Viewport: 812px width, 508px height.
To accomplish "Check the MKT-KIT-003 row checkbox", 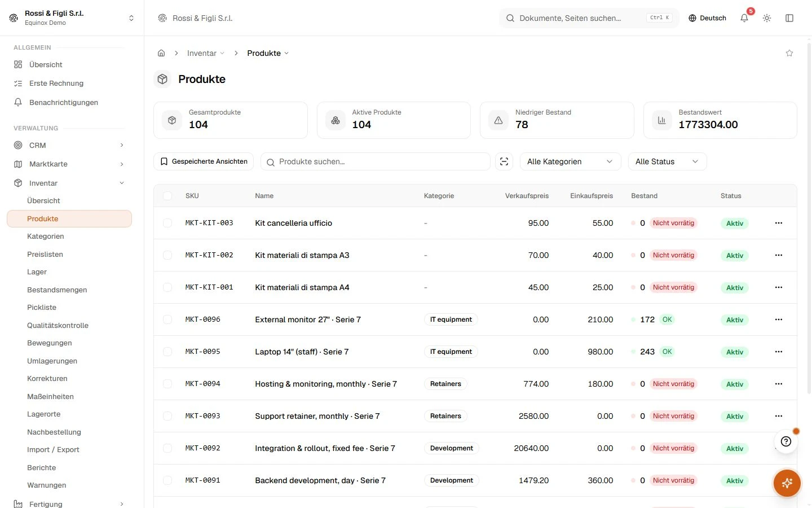I will coord(167,223).
